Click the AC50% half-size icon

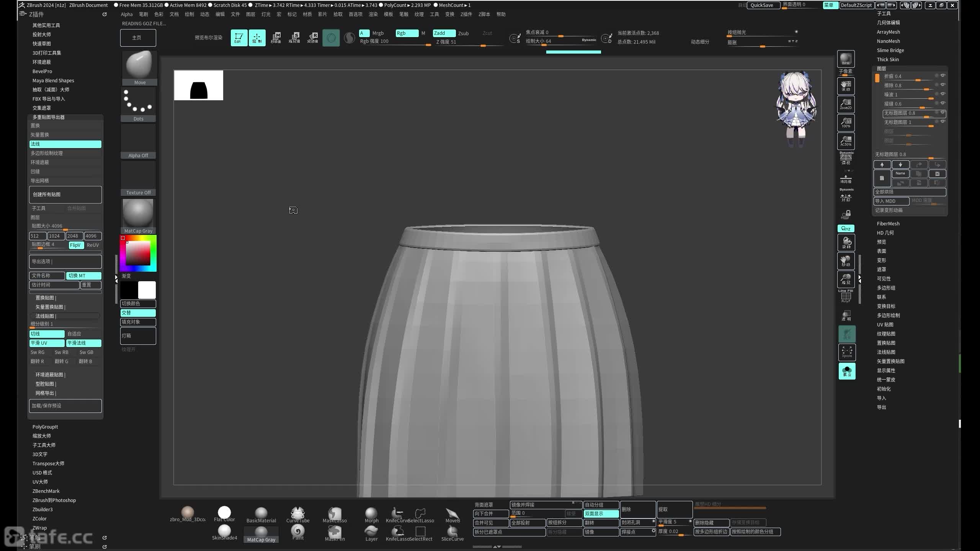click(x=846, y=141)
